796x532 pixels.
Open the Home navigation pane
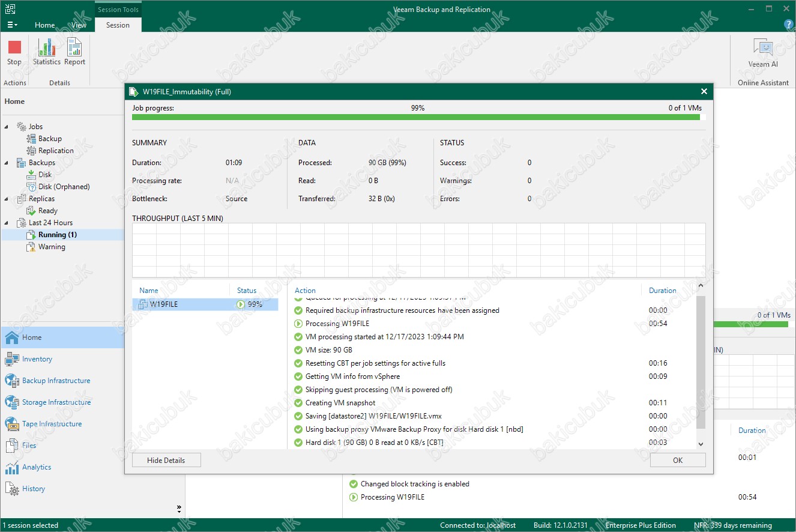click(62, 337)
